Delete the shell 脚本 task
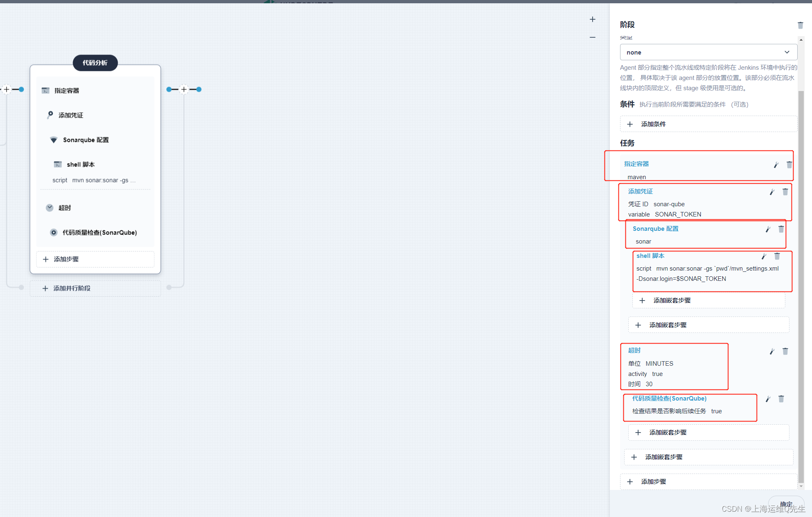 click(777, 256)
